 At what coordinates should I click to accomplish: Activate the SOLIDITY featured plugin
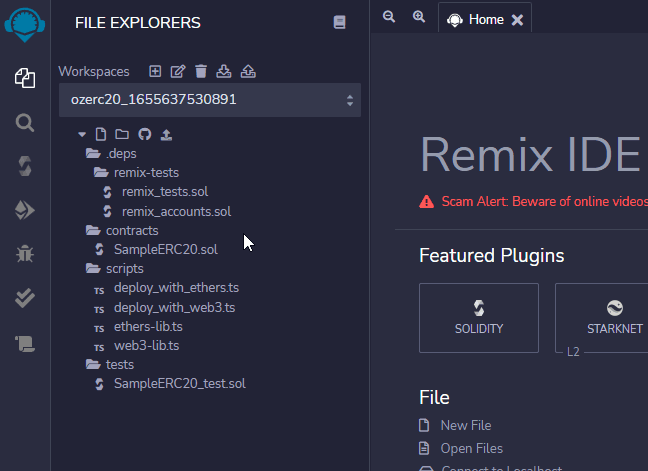(x=479, y=318)
